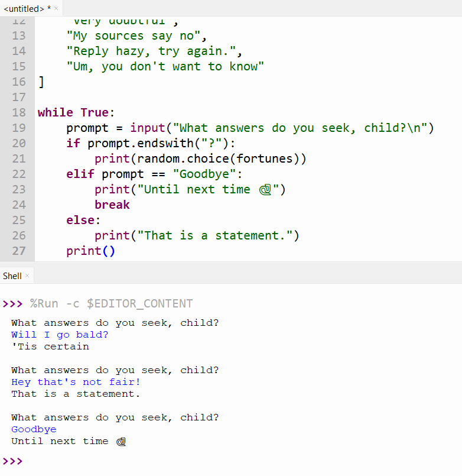Click the snail emoji on line 23
Image resolution: width=462 pixels, height=476 pixels.
tap(265, 189)
